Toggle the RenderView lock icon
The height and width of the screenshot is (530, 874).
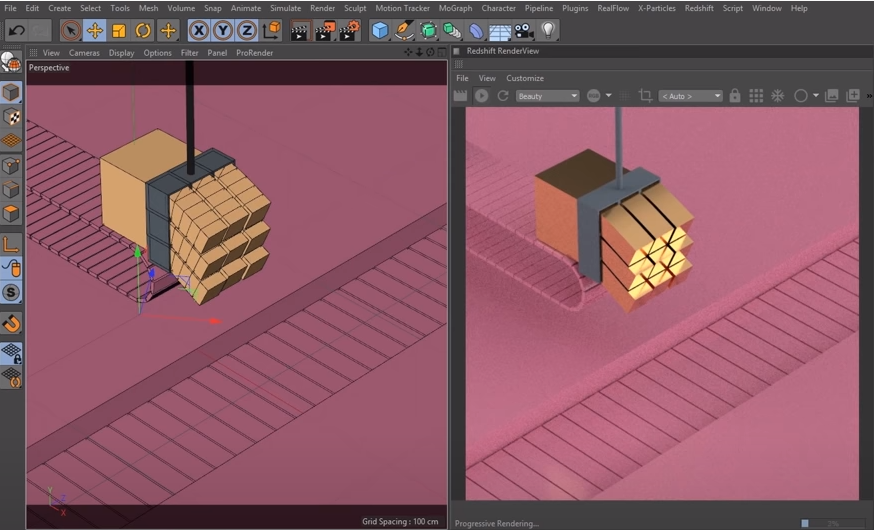735,96
